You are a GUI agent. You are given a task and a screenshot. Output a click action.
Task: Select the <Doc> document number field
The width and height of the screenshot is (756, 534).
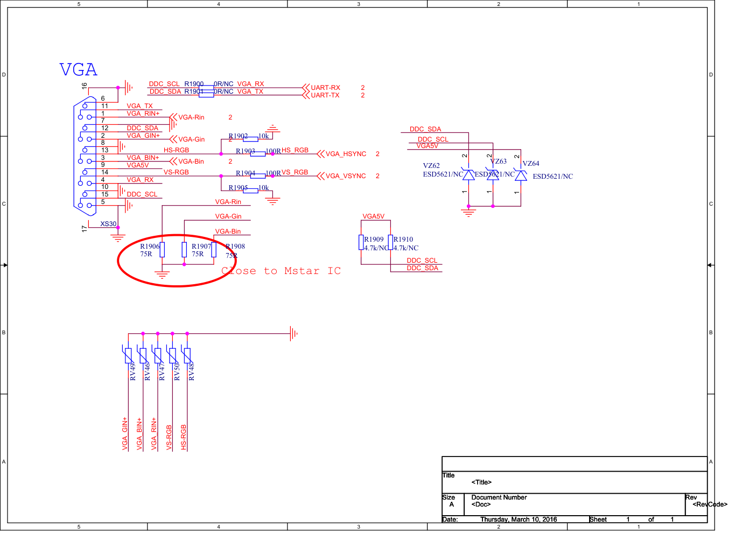pyautogui.click(x=481, y=504)
